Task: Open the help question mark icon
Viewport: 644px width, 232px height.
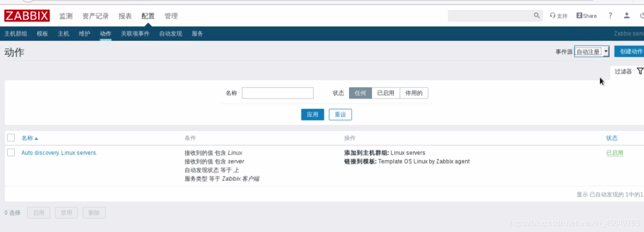Action: click(x=610, y=16)
